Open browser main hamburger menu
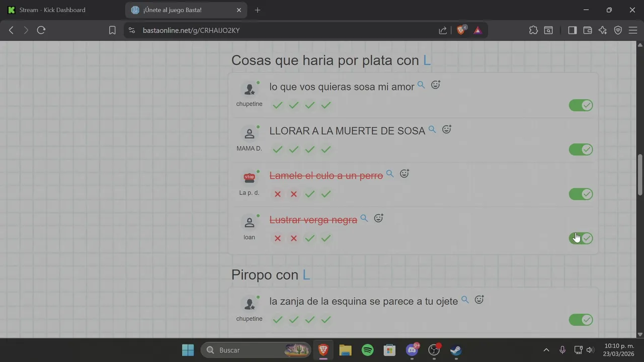 [633, 30]
